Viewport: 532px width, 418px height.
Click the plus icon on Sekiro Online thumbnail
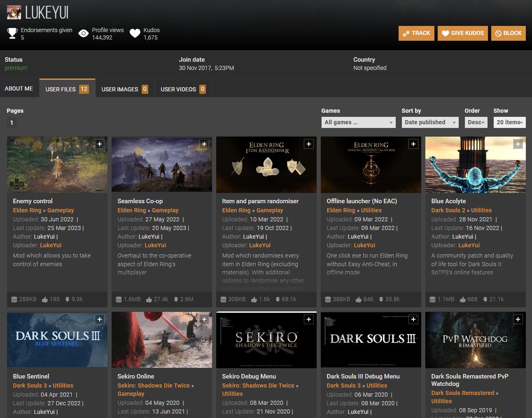pos(204,319)
